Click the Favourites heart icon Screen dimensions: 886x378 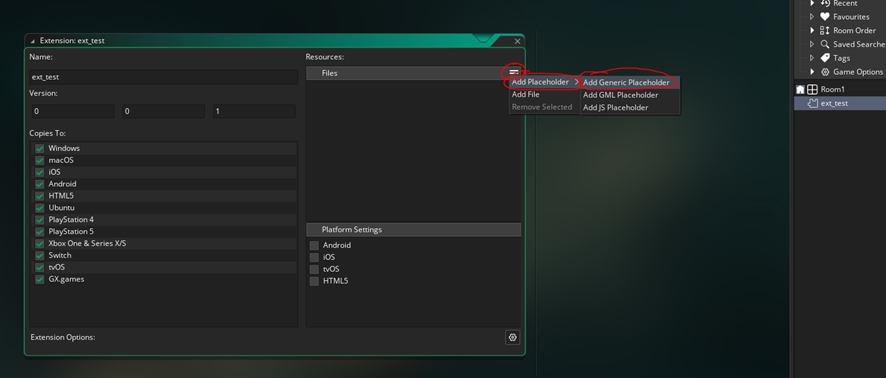(x=825, y=17)
